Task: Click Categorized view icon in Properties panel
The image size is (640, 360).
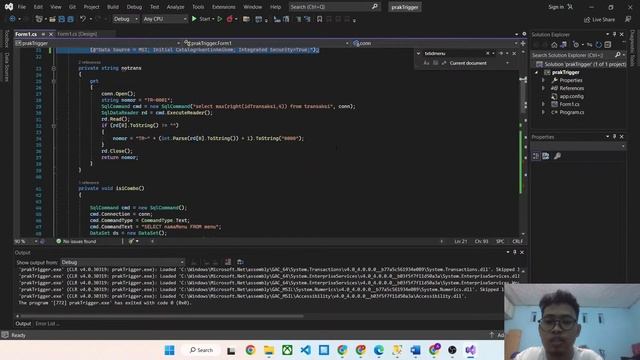Action: [x=536, y=156]
